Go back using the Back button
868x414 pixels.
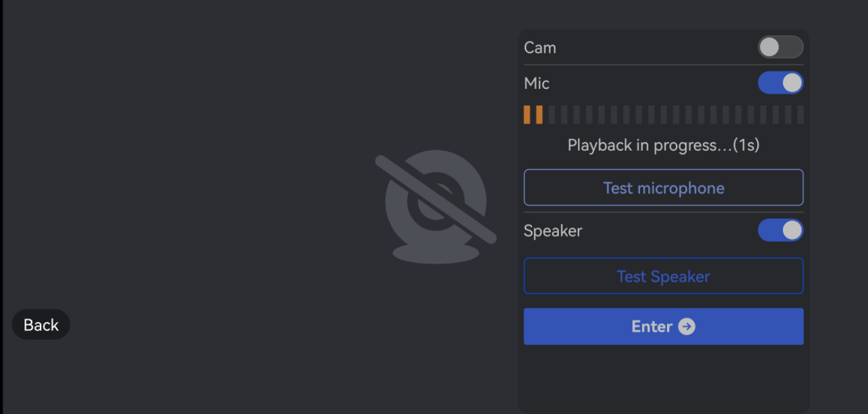tap(41, 325)
